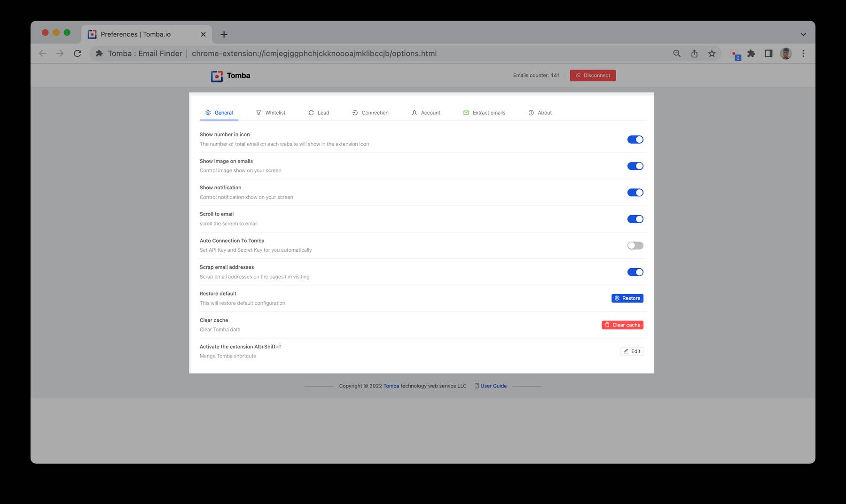Click the Mange Tomba shortcuts description
This screenshot has width=846, height=504.
click(228, 356)
